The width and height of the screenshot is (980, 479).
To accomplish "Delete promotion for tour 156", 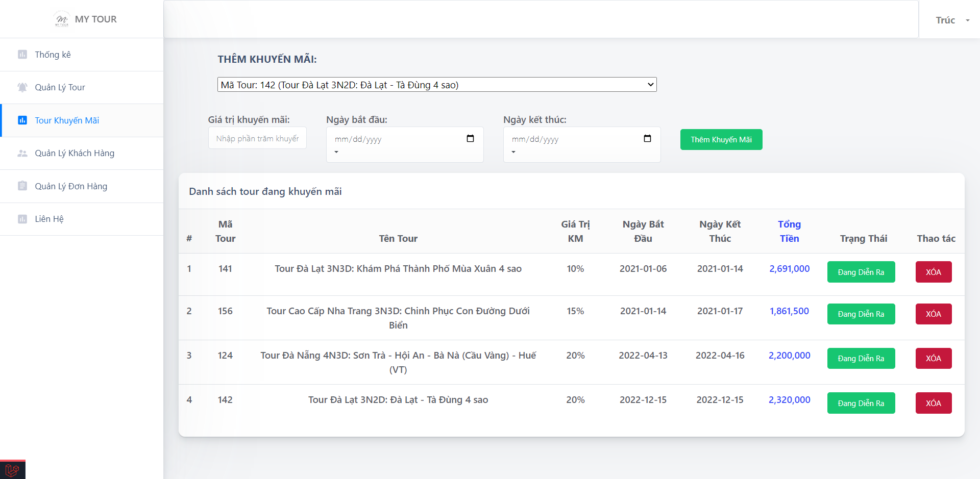I will click(934, 314).
